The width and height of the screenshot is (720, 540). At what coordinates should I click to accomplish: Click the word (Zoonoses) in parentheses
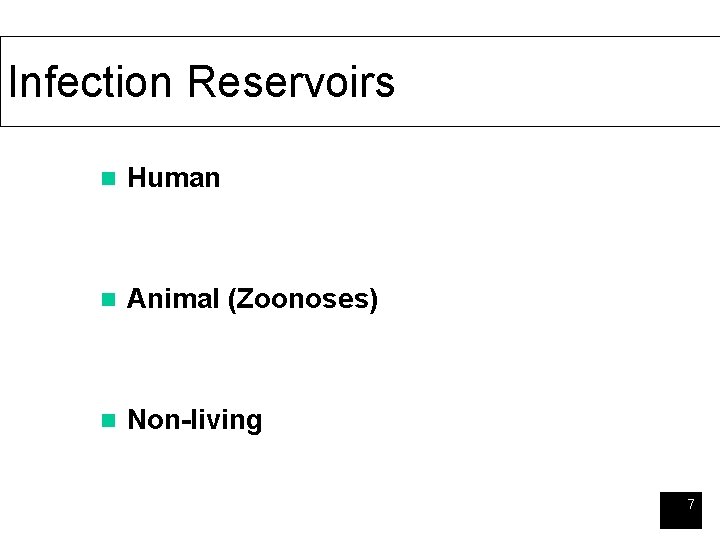click(x=303, y=300)
